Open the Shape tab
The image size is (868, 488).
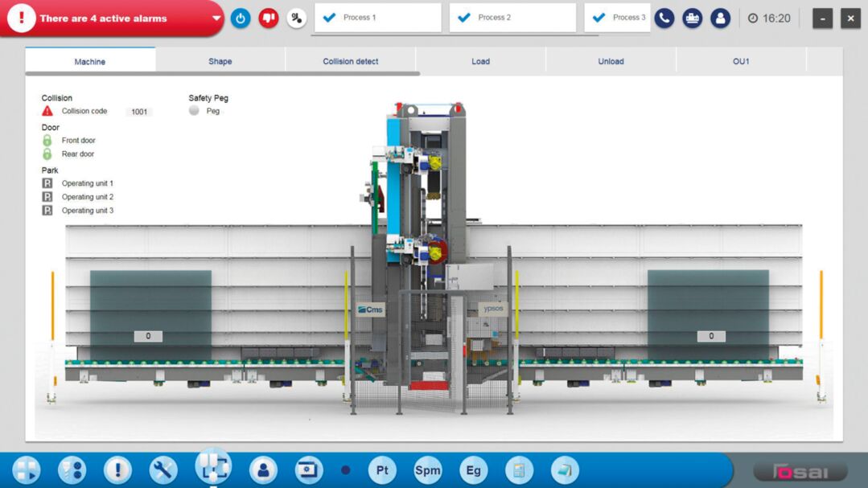click(220, 61)
